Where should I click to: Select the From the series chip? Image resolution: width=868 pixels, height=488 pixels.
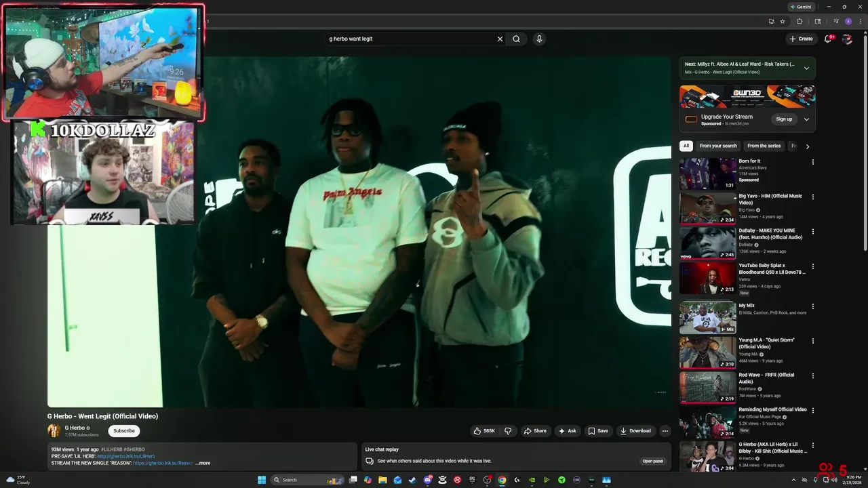[x=764, y=146]
